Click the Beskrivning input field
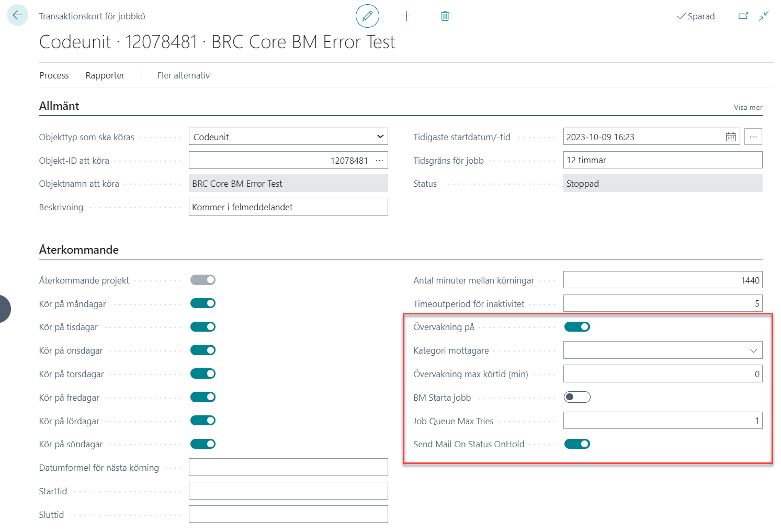 point(288,207)
